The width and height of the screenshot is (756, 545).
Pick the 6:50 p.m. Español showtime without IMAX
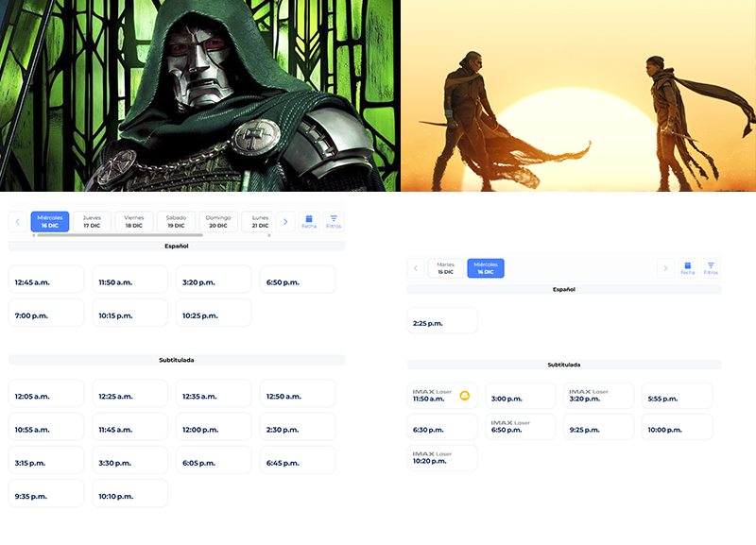pos(298,279)
